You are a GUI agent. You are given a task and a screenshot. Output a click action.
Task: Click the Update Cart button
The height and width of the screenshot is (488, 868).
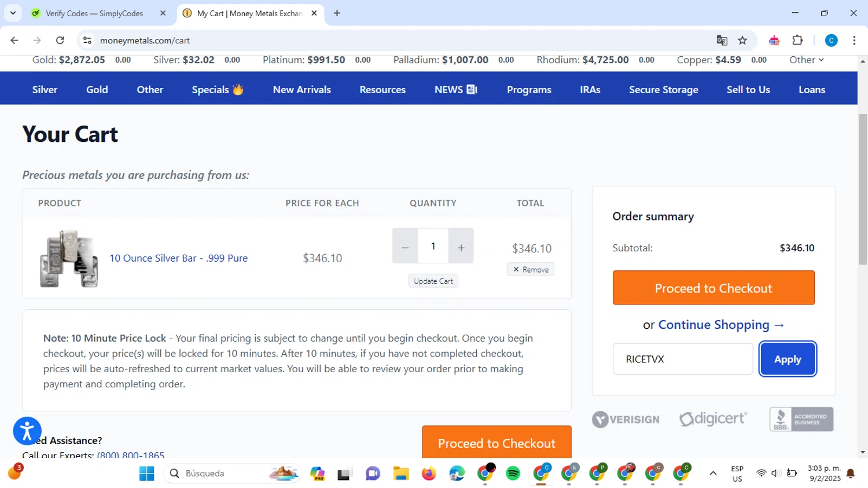click(433, 281)
